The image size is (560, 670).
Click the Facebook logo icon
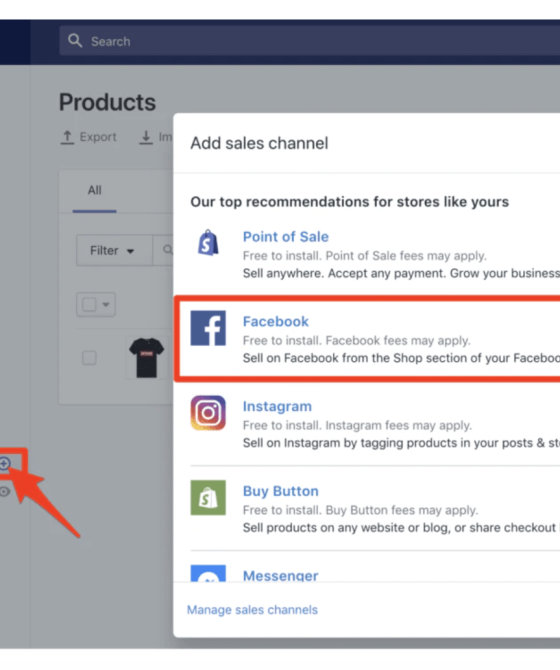pos(208,328)
